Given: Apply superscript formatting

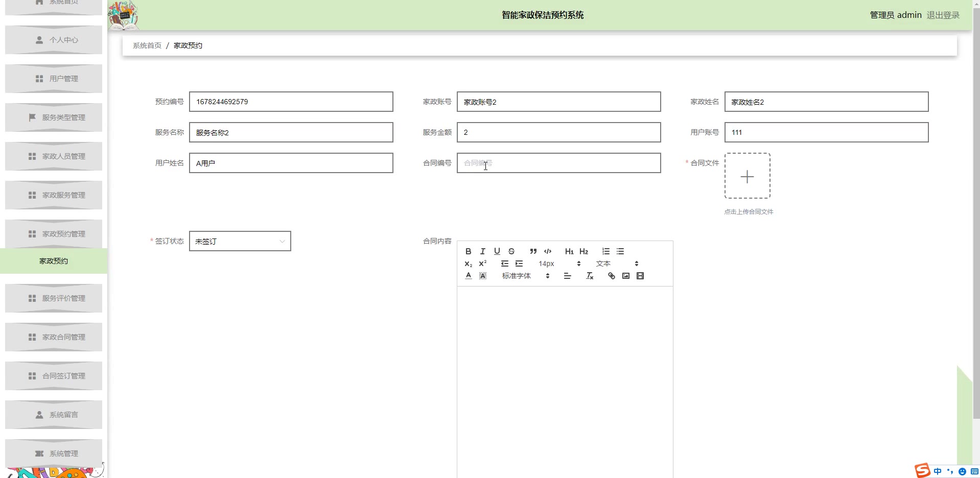Looking at the screenshot, I should [x=482, y=264].
